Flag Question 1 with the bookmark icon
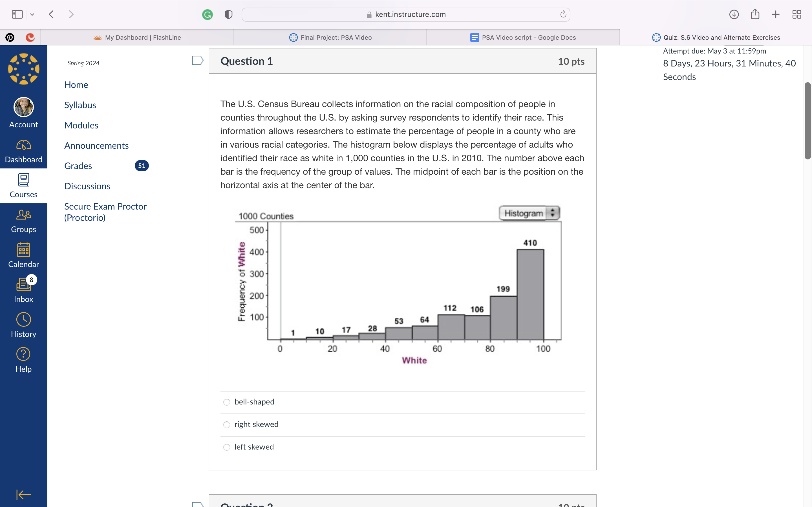This screenshot has width=812, height=507. coord(198,60)
